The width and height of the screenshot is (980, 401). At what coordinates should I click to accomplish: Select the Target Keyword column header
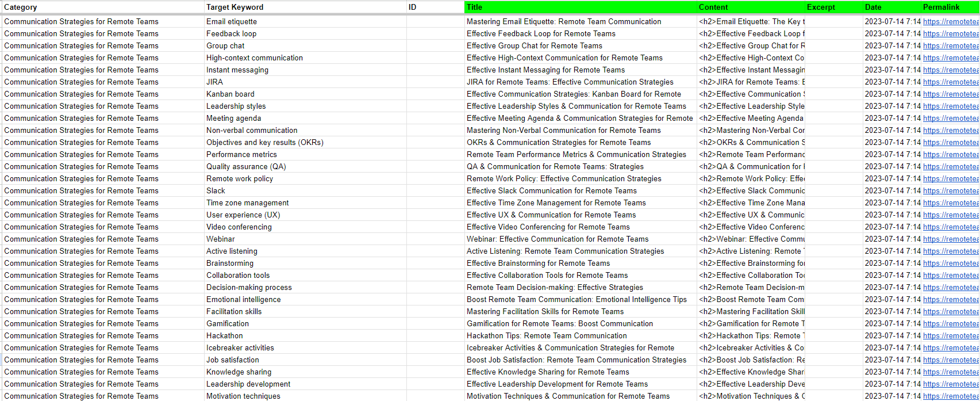coord(235,7)
